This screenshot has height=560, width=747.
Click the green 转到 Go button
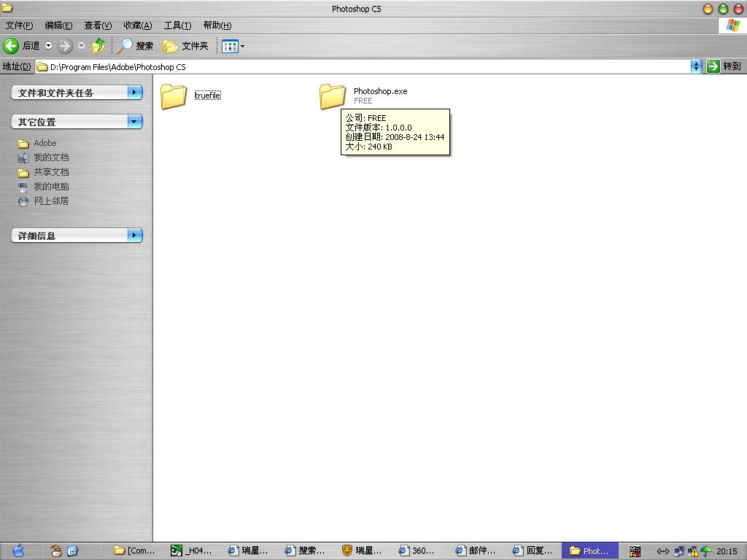(724, 66)
